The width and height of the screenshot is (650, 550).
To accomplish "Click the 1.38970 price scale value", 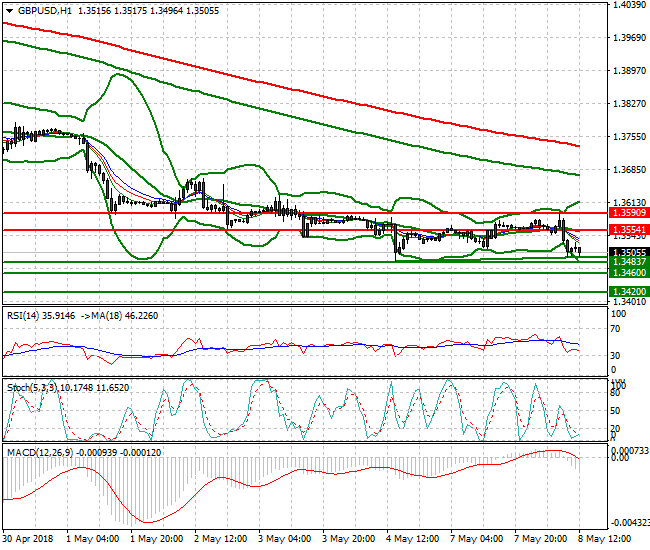I will pyautogui.click(x=629, y=70).
